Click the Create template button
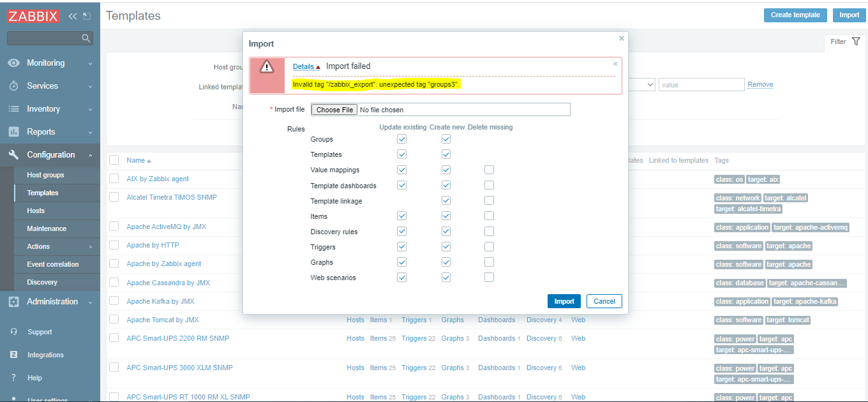This screenshot has width=868, height=402. click(795, 15)
